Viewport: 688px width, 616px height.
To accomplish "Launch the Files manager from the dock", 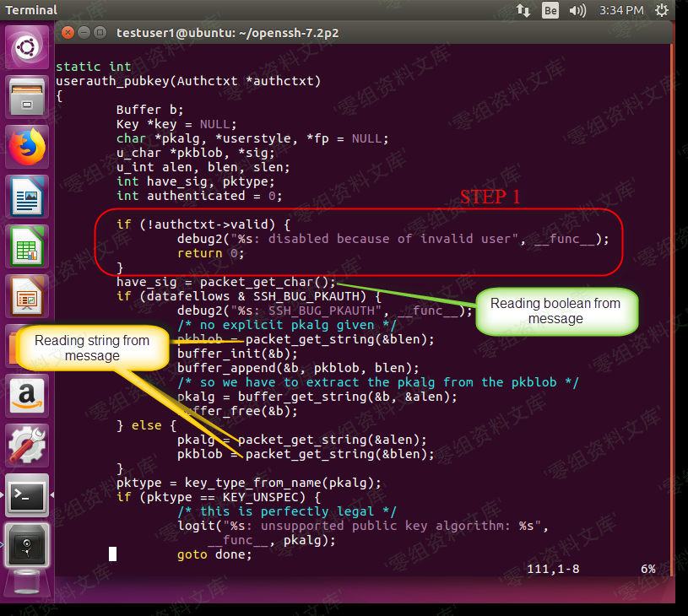I will (x=28, y=97).
